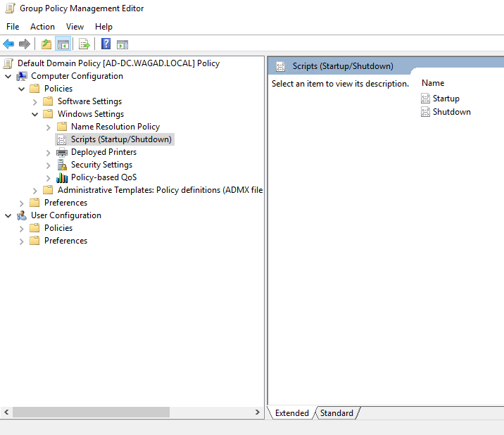Image resolution: width=504 pixels, height=435 pixels.
Task: Open the Action menu
Action: pos(42,27)
